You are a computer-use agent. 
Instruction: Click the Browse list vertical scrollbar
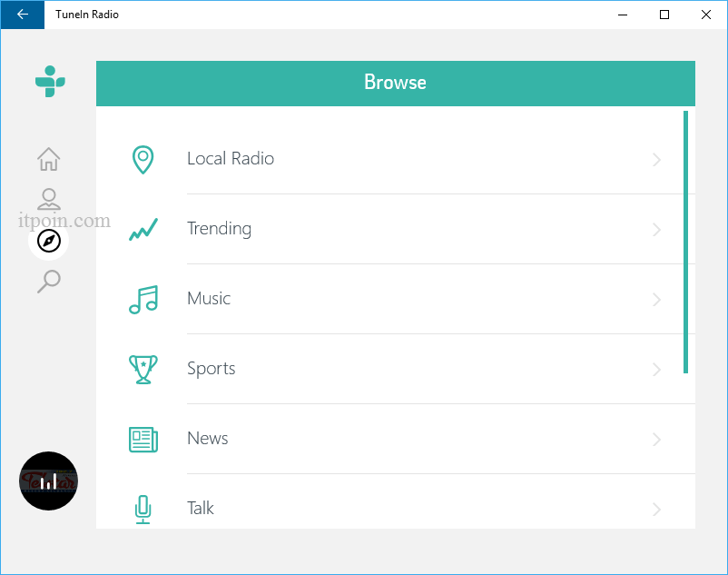click(x=685, y=242)
